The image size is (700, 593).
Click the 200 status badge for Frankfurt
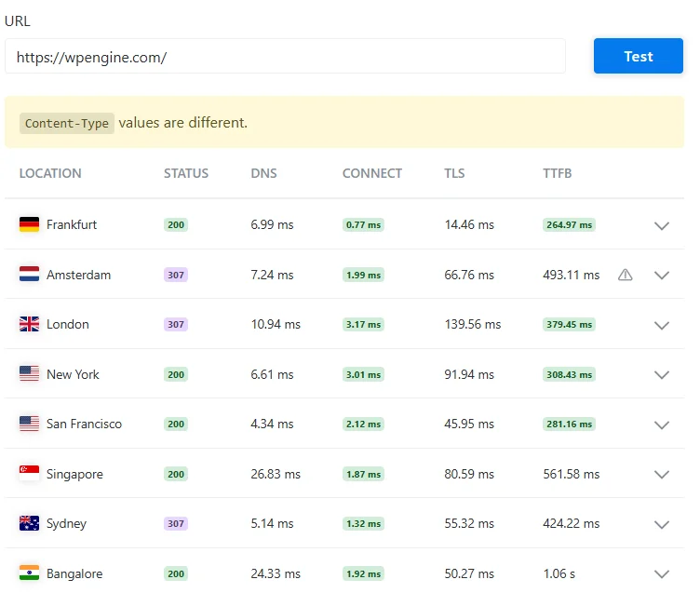pyautogui.click(x=175, y=224)
